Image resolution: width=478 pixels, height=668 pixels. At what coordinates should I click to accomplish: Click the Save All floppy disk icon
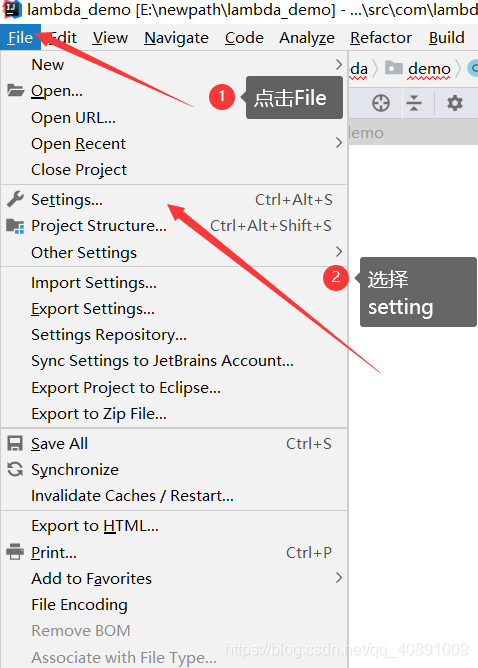pos(15,443)
